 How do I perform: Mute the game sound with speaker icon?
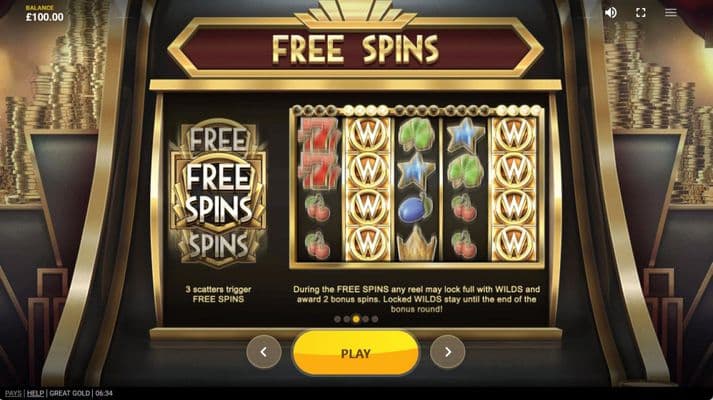(x=610, y=13)
